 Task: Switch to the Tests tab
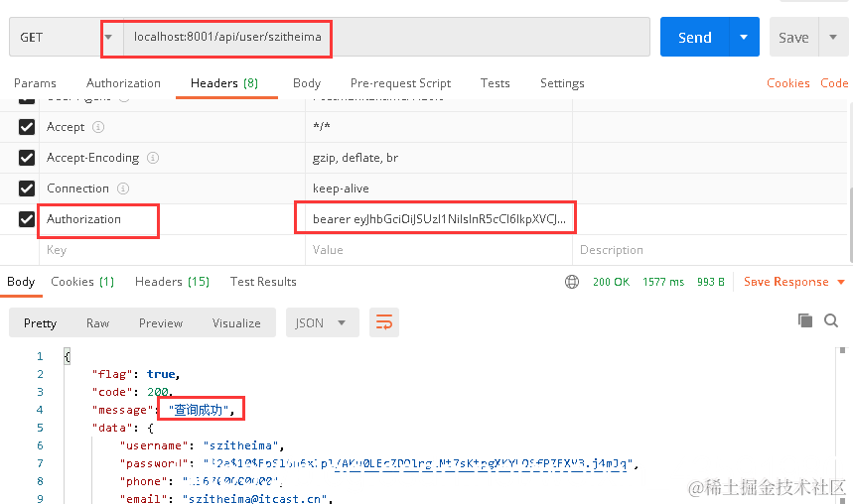(496, 83)
